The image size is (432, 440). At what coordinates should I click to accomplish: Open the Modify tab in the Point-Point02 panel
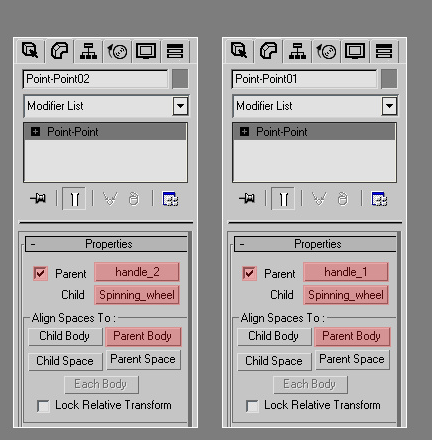(x=59, y=51)
